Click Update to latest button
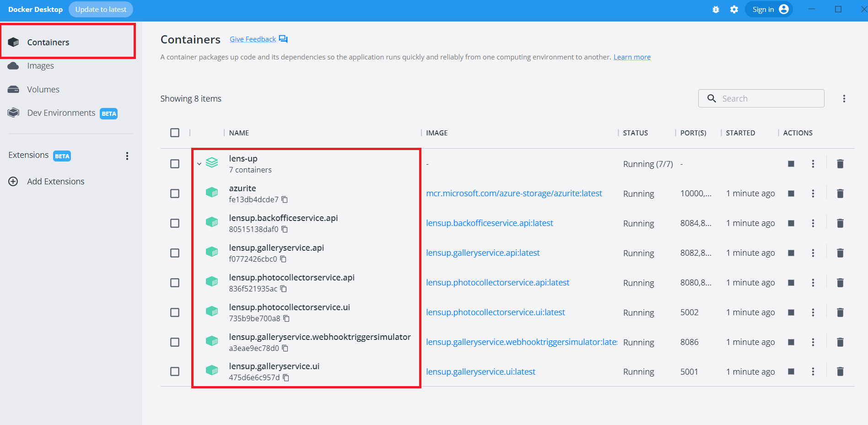 (x=101, y=10)
